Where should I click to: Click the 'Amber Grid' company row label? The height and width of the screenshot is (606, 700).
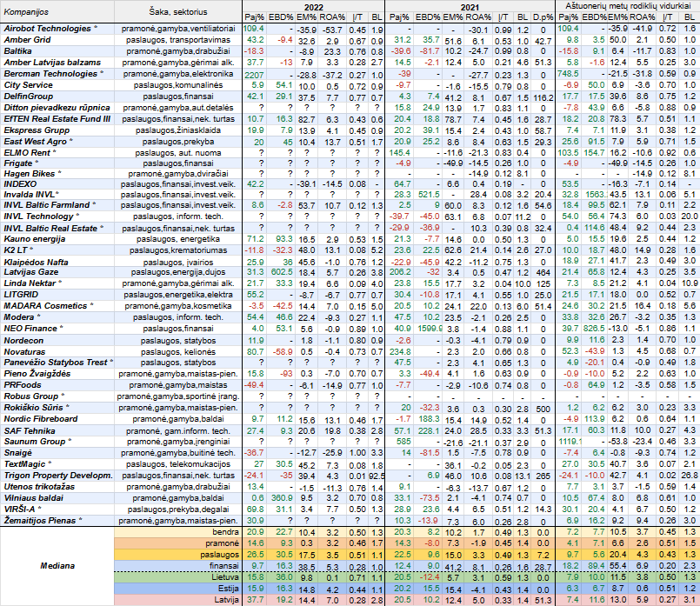57,40
